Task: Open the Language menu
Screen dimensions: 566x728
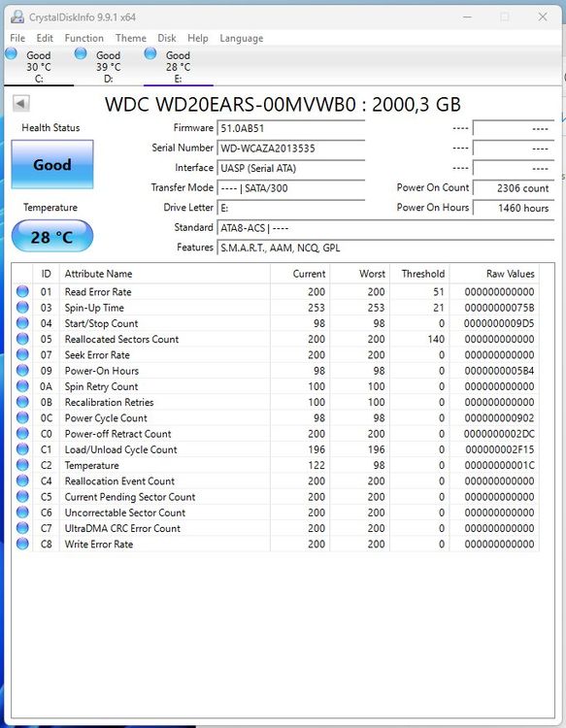Action: coord(242,38)
